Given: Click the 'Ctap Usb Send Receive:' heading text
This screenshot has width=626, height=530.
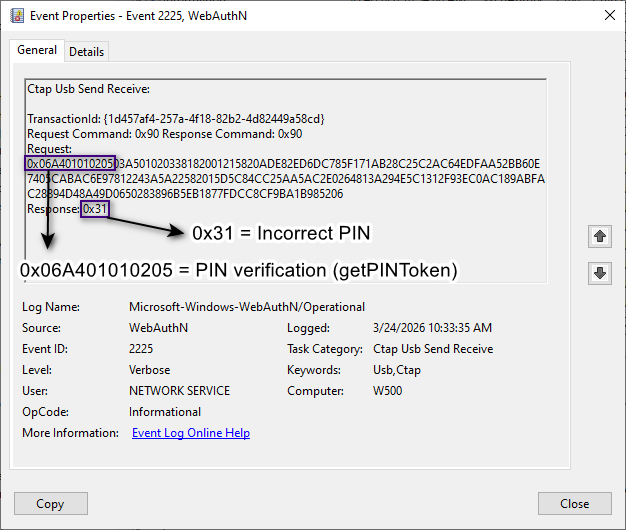Looking at the screenshot, I should 88,89.
